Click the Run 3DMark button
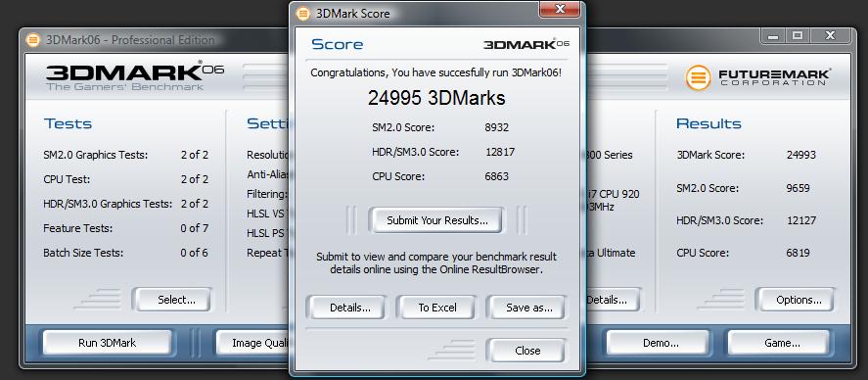This screenshot has height=380, width=868. pyautogui.click(x=107, y=343)
